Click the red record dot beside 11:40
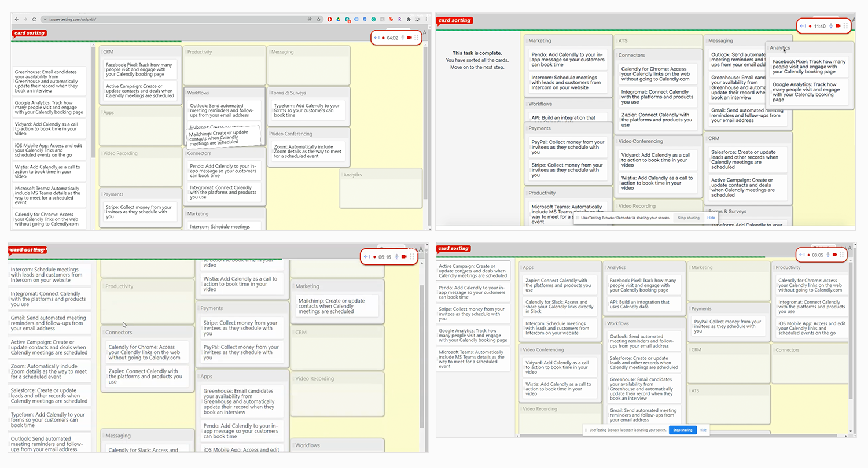Screen dimensions: 868x468 (x=810, y=26)
